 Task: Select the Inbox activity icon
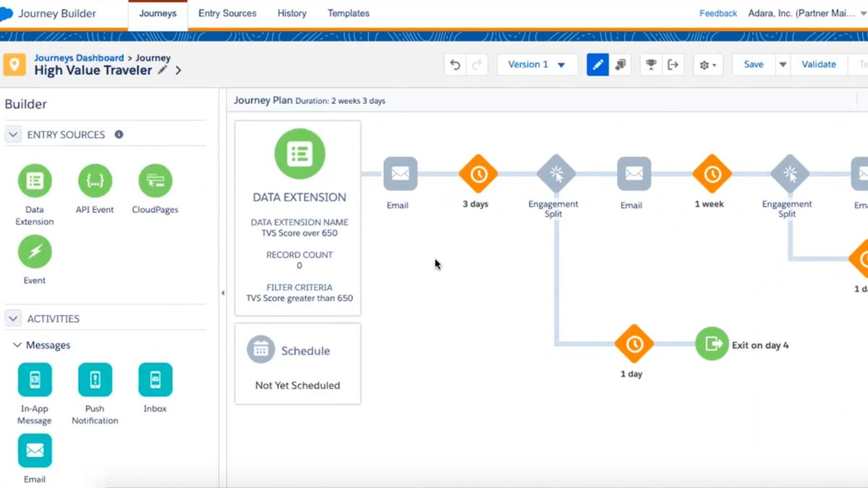click(x=155, y=380)
